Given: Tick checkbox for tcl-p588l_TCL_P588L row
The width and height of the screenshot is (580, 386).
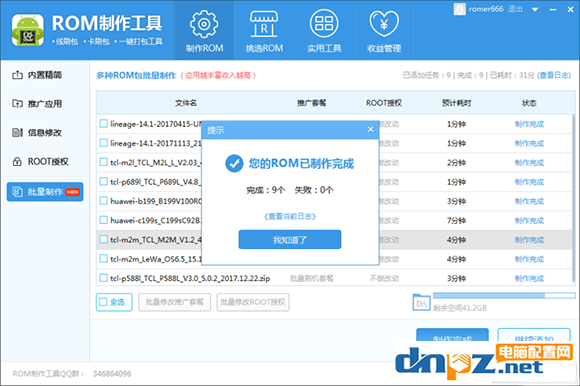Looking at the screenshot, I should [103, 278].
